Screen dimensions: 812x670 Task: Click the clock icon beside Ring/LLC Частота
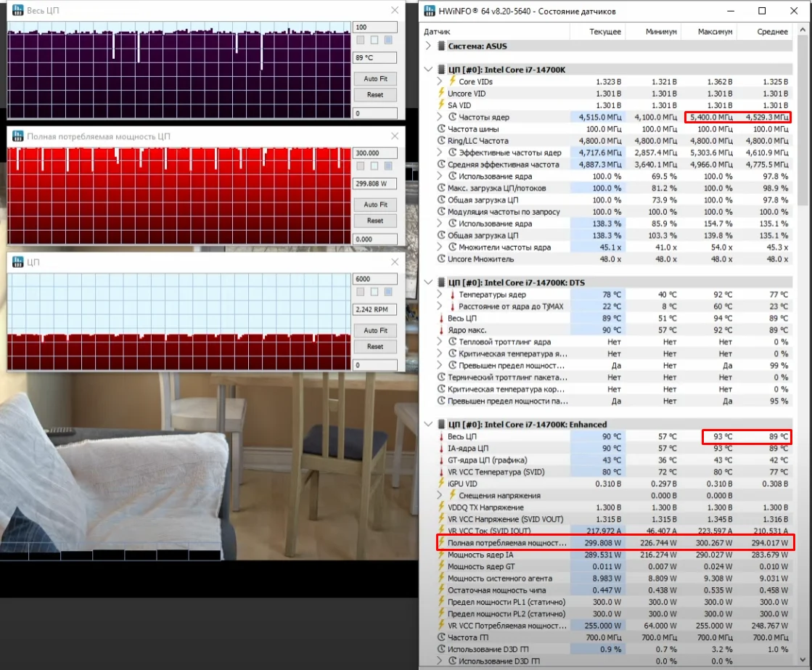point(441,140)
